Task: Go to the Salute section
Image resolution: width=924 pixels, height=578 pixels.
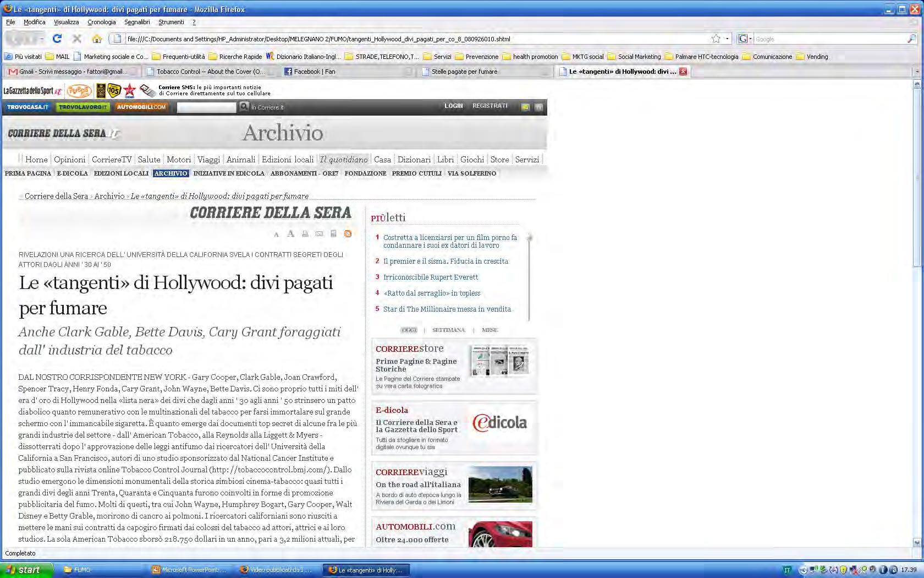Action: point(149,160)
